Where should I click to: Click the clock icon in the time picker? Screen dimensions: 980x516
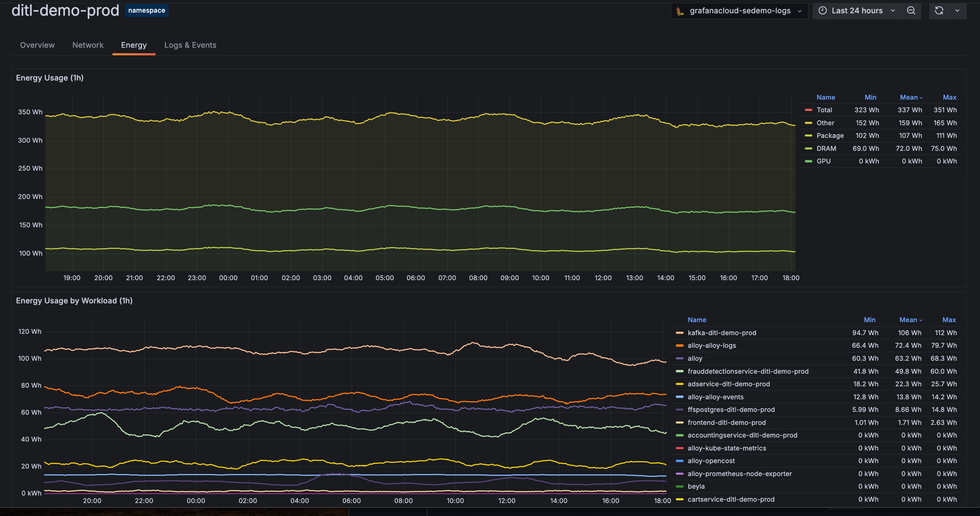click(x=823, y=11)
